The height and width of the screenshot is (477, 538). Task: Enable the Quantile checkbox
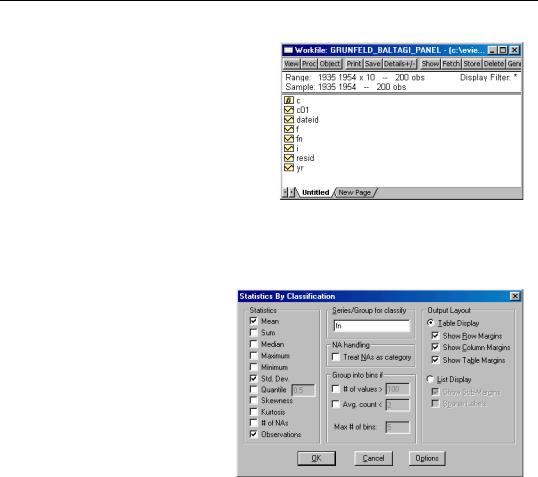253,390
